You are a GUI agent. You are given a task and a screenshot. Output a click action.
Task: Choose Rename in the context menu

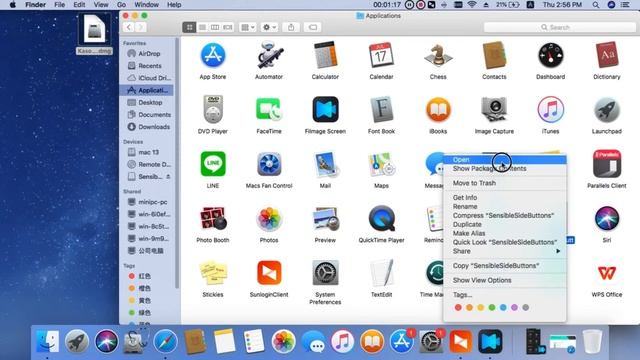[505, 206]
